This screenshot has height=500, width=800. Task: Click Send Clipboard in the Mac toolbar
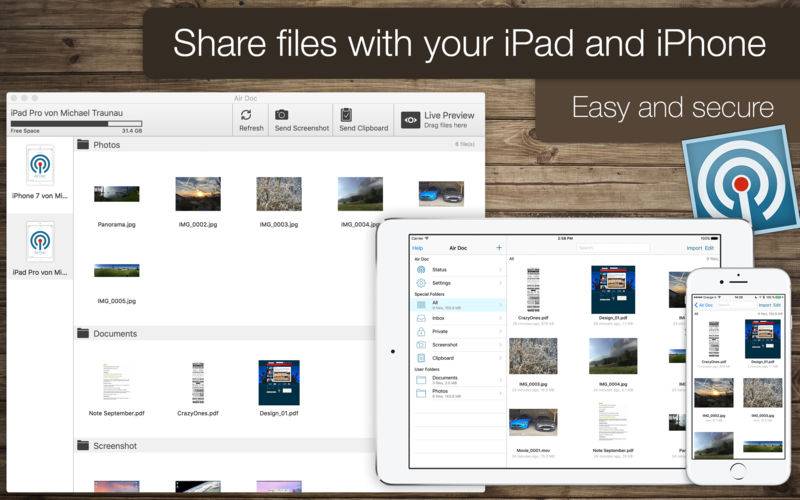point(363,120)
